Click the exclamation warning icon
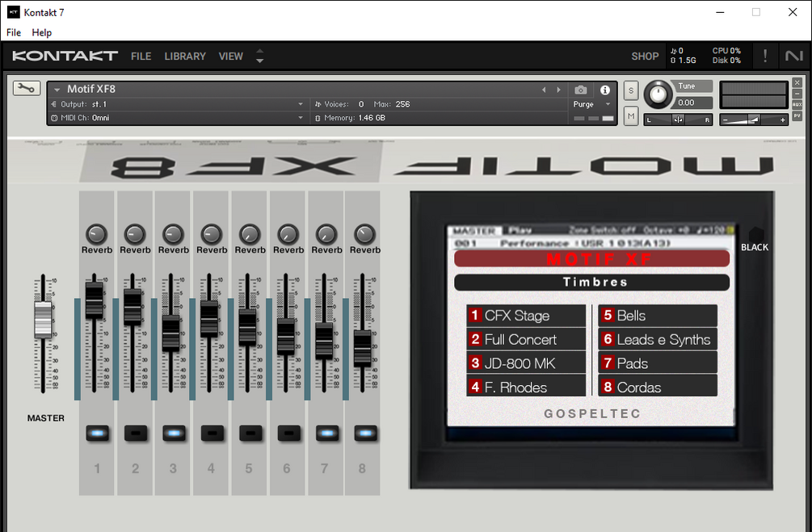812x532 pixels. (x=765, y=56)
